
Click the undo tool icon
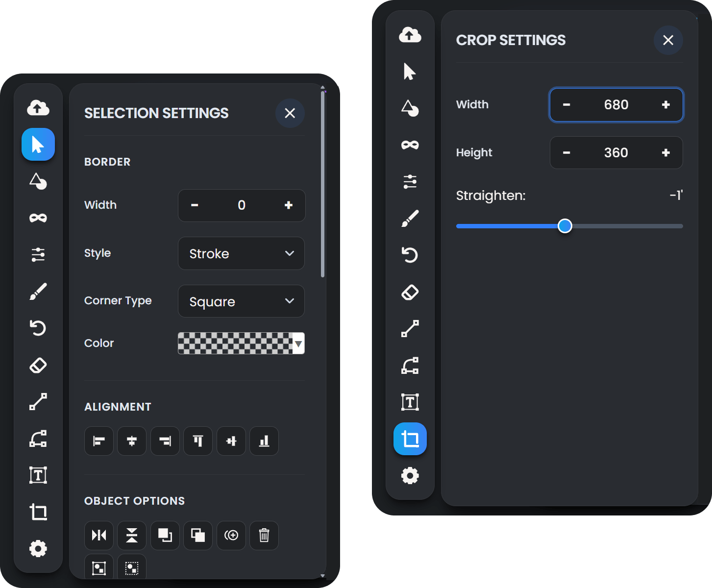38,328
